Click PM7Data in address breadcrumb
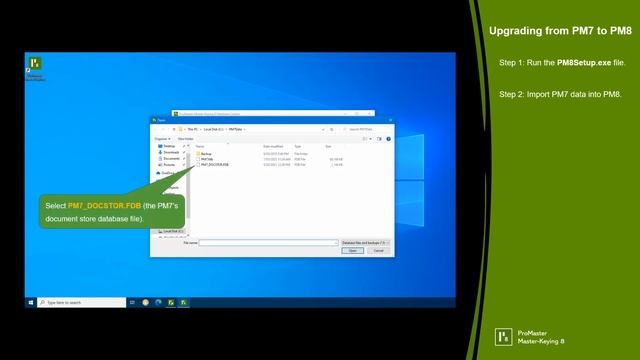Screen dimensions: 640x360 click(x=236, y=129)
